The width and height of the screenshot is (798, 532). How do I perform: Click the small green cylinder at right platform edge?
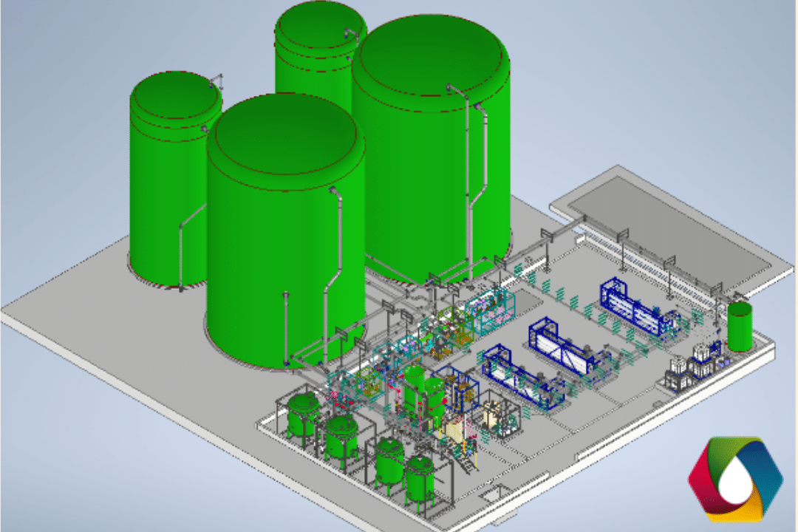(x=739, y=326)
